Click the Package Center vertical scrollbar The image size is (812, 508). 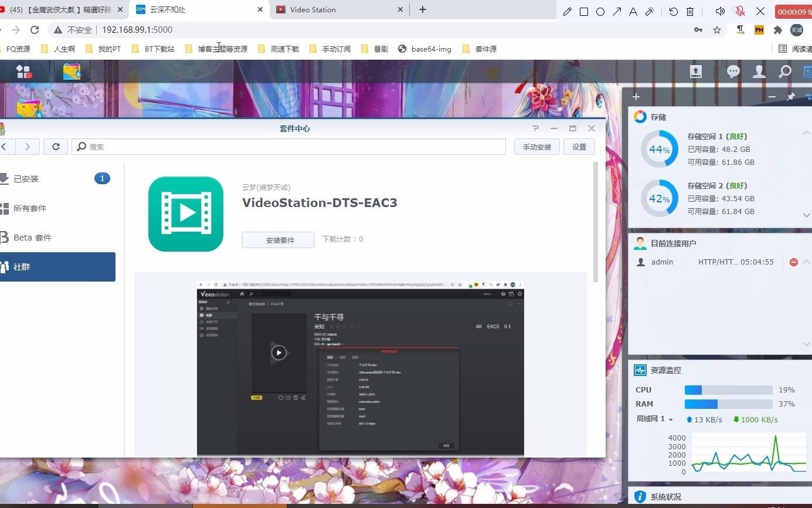[x=596, y=223]
